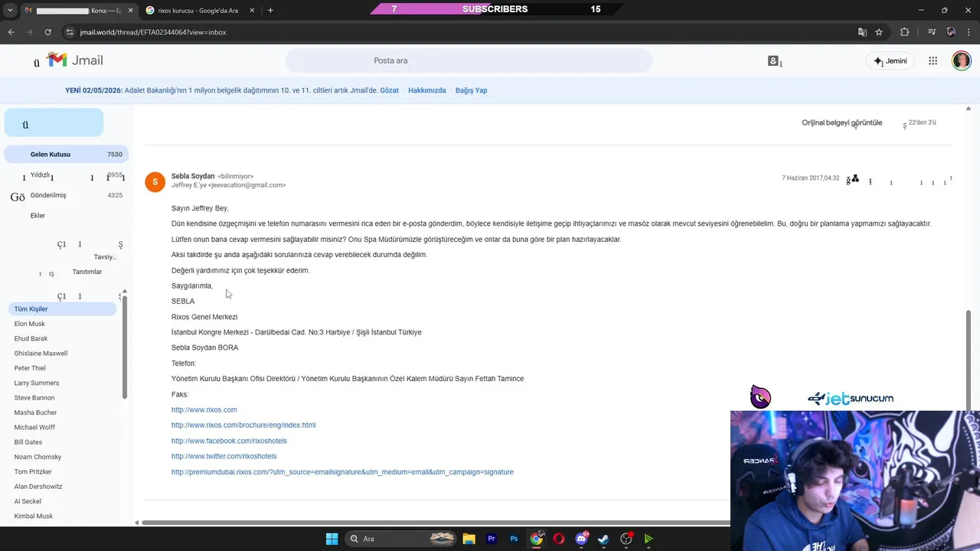The height and width of the screenshot is (551, 980).
Task: Launch Photoshop from the taskbar
Action: 514,539
